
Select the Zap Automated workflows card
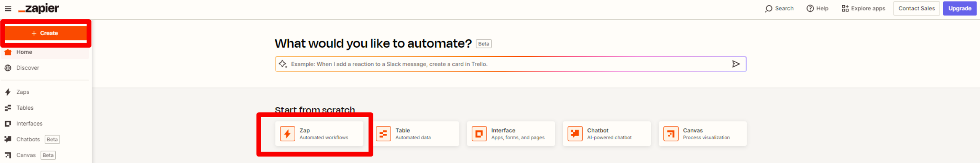point(319,134)
